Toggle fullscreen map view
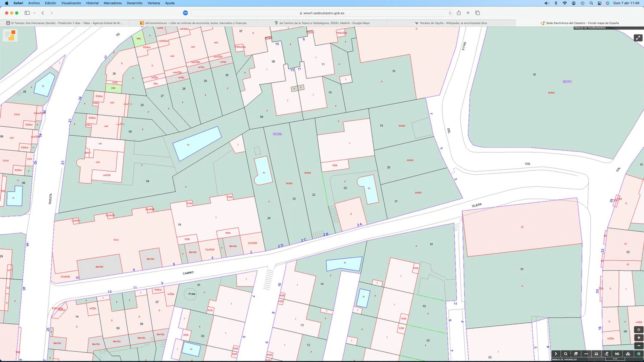 coord(638,38)
